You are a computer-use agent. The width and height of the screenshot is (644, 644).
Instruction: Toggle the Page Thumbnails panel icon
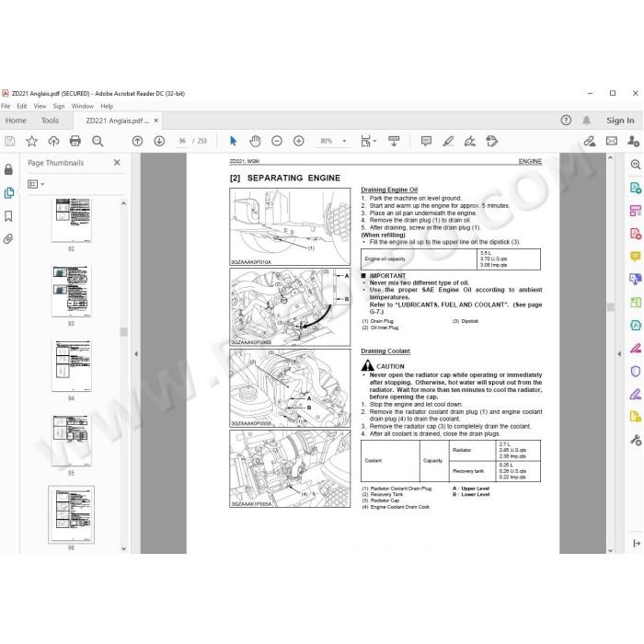8,192
